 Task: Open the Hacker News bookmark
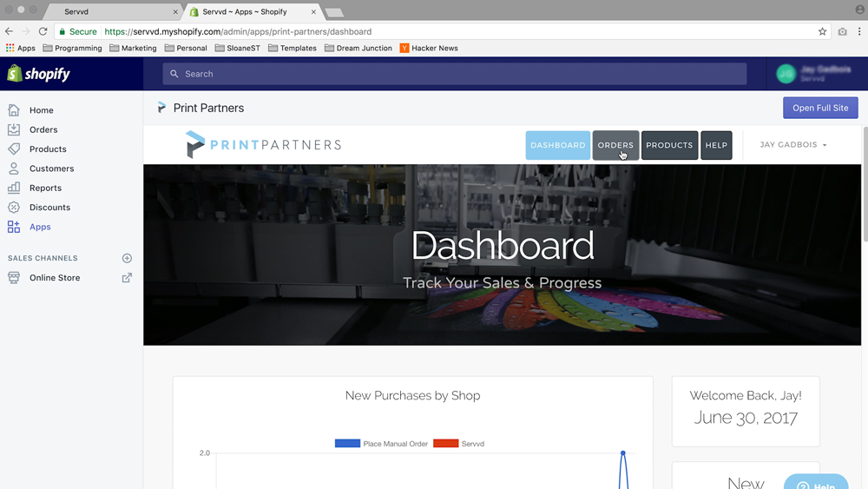coord(429,48)
